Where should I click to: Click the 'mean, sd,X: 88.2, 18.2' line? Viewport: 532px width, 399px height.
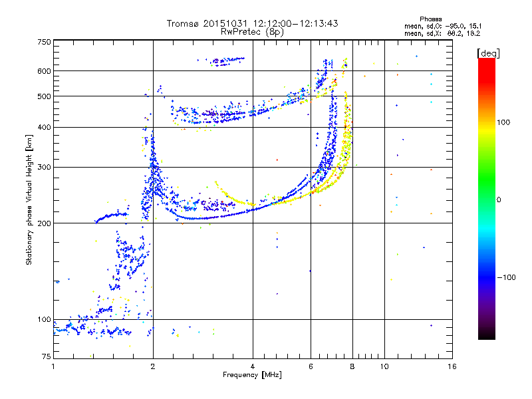442,33
